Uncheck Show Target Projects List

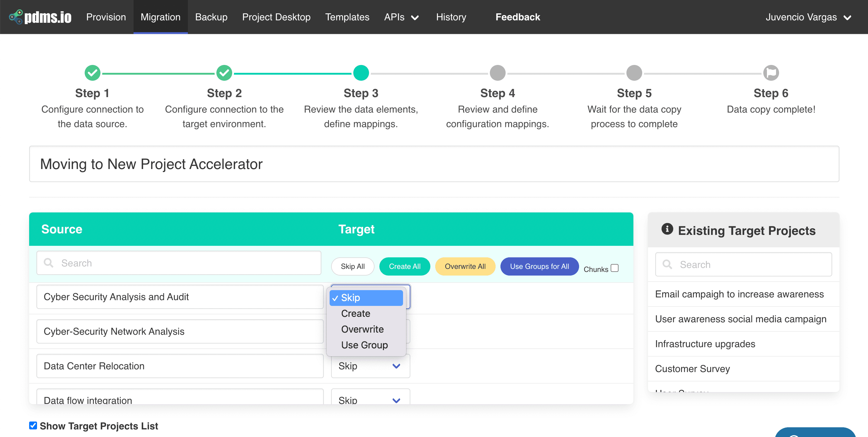[33, 425]
